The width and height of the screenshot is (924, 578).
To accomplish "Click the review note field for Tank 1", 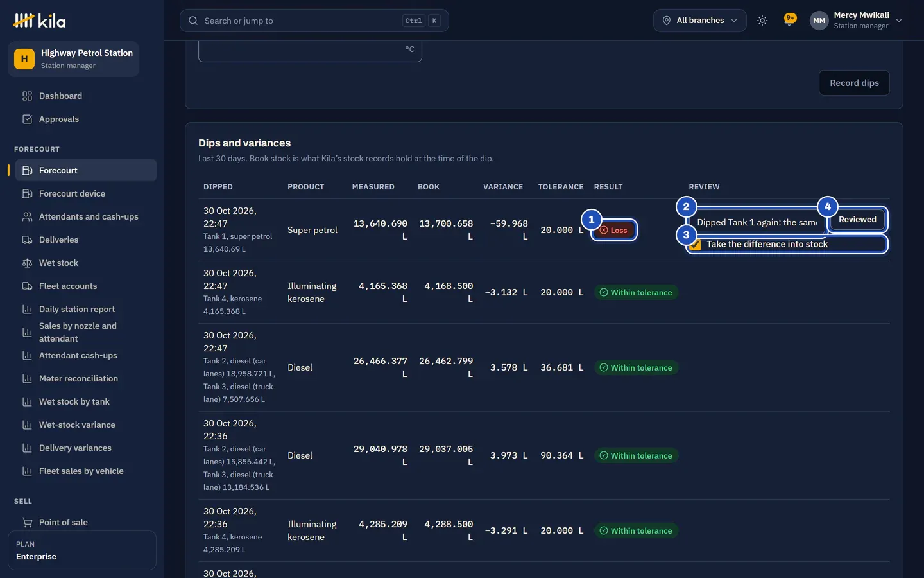I will 757,222.
